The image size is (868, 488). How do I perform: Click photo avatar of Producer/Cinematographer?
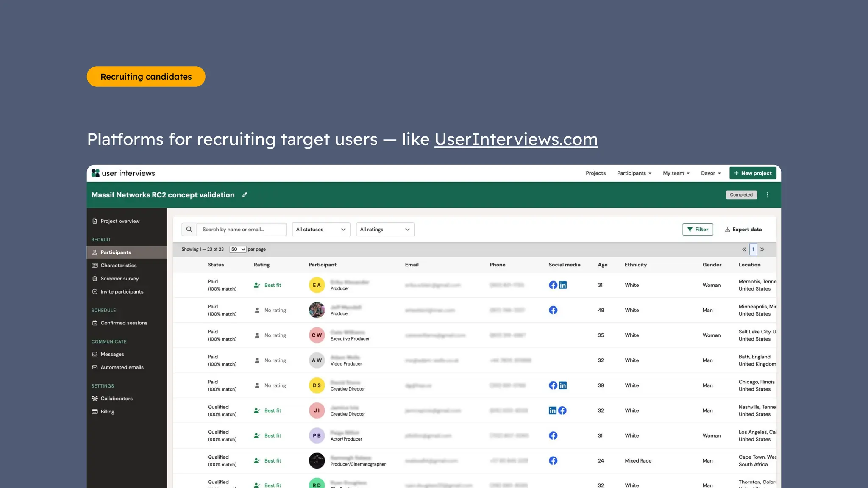[317, 460]
